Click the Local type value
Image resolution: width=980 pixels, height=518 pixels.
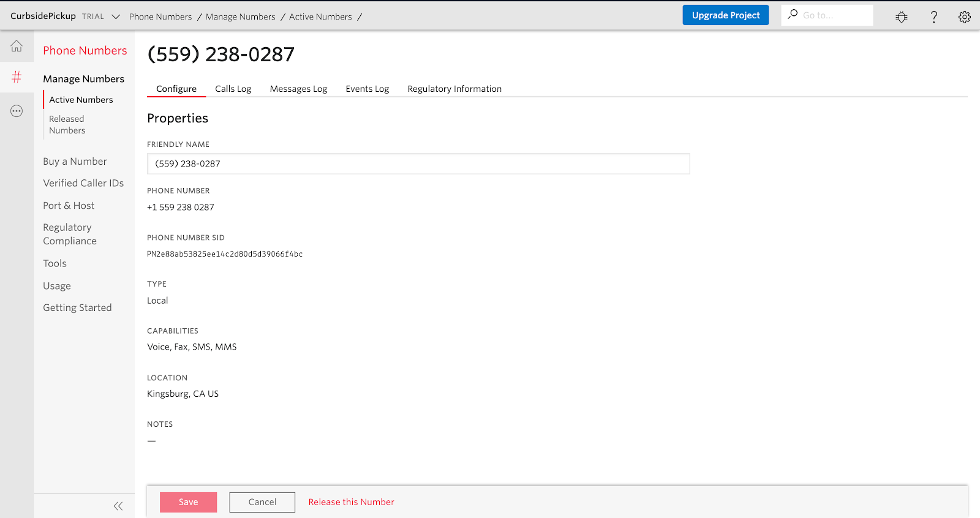point(157,301)
